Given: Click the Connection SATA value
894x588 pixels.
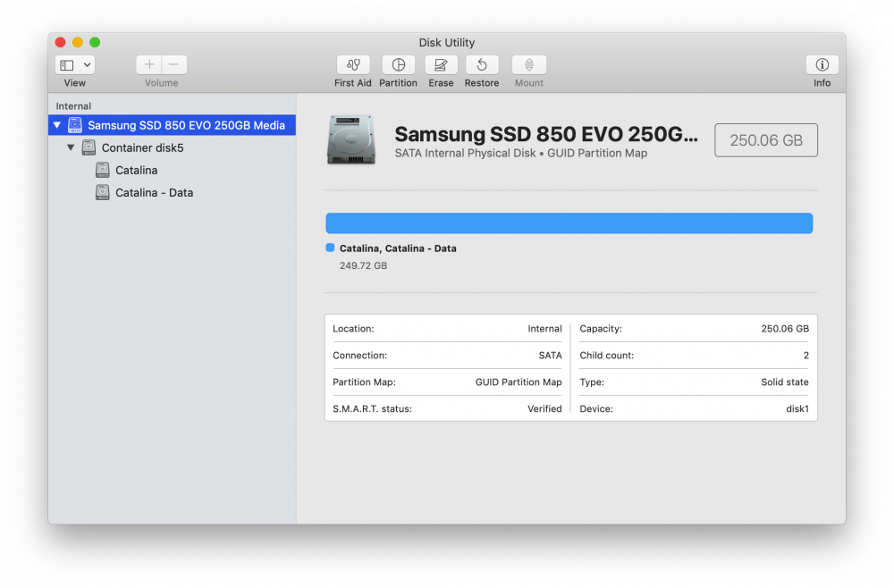Looking at the screenshot, I should click(550, 356).
